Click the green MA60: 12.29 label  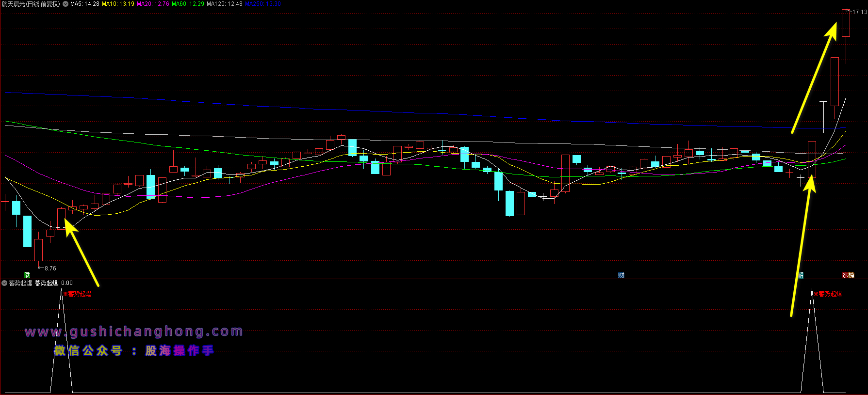coord(188,4)
